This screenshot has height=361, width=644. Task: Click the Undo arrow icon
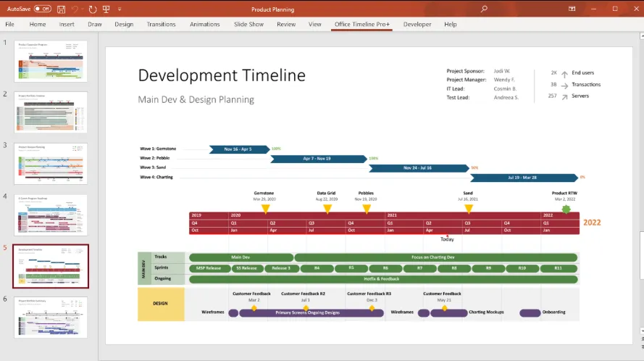pos(75,9)
